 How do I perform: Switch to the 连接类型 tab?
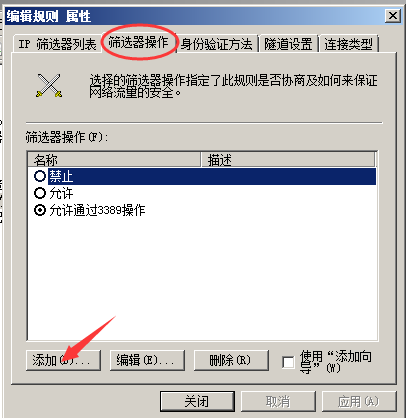(x=349, y=44)
